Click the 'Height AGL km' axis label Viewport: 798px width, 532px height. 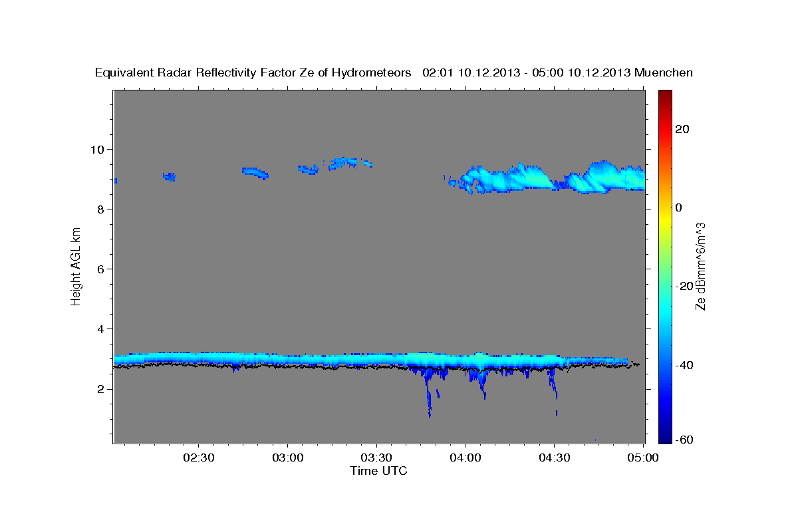76,266
